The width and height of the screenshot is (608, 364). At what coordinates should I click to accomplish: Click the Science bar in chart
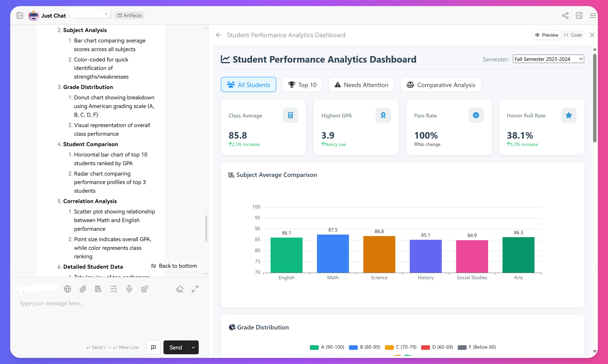pyautogui.click(x=379, y=254)
